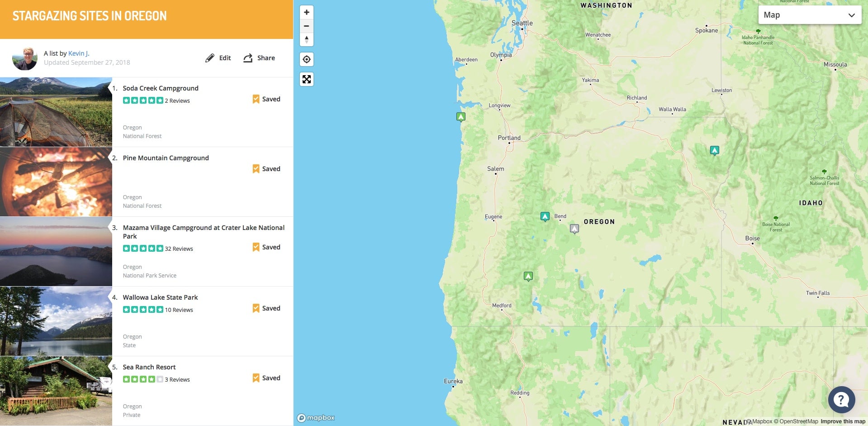Reset map bearing with compass button
The height and width of the screenshot is (426, 868).
click(307, 39)
